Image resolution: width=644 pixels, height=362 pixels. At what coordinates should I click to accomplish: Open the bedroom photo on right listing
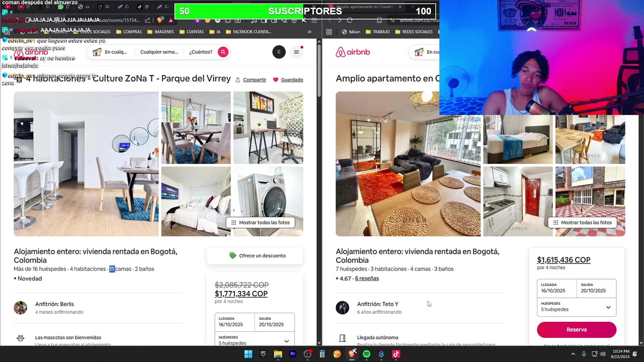pyautogui.click(x=518, y=139)
